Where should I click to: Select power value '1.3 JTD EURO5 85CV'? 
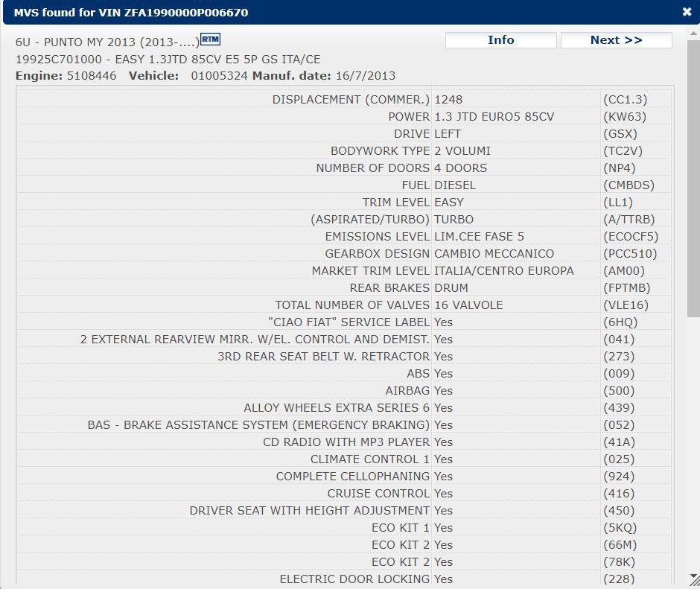tap(494, 117)
